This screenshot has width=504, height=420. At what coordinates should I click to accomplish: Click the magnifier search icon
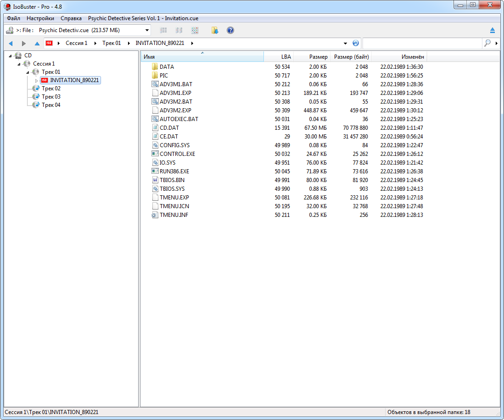point(487,43)
